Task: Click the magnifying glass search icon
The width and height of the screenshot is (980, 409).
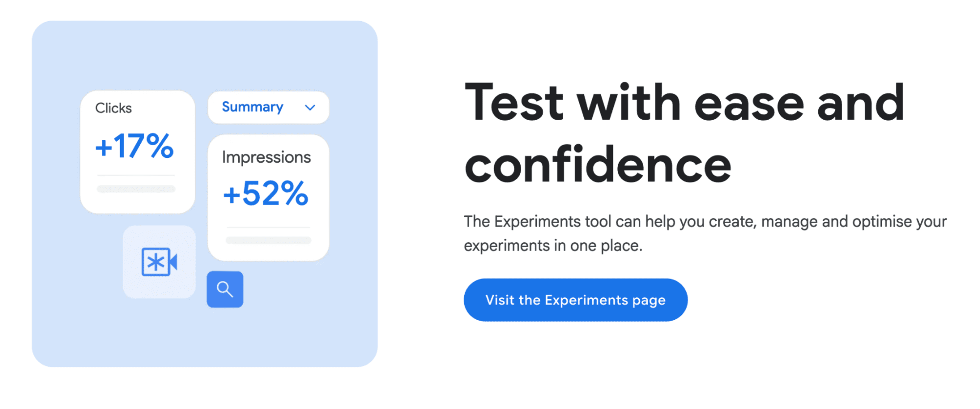Action: (x=225, y=289)
